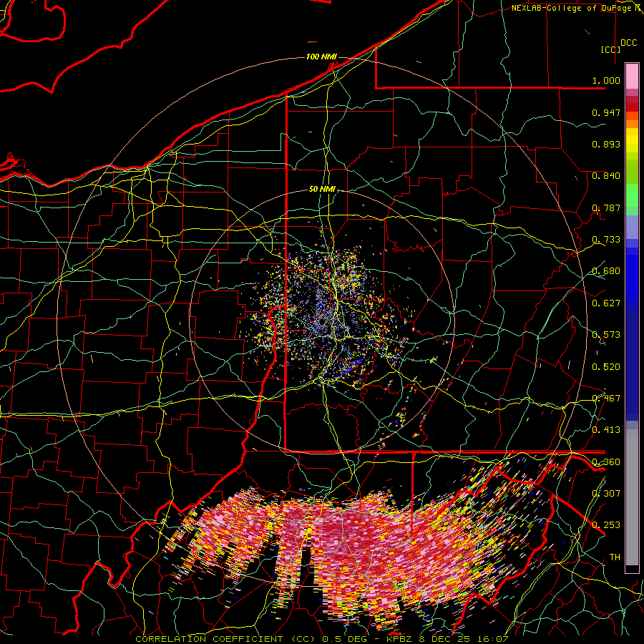Click the 0.413 scale value
644x644 pixels.
606,430
